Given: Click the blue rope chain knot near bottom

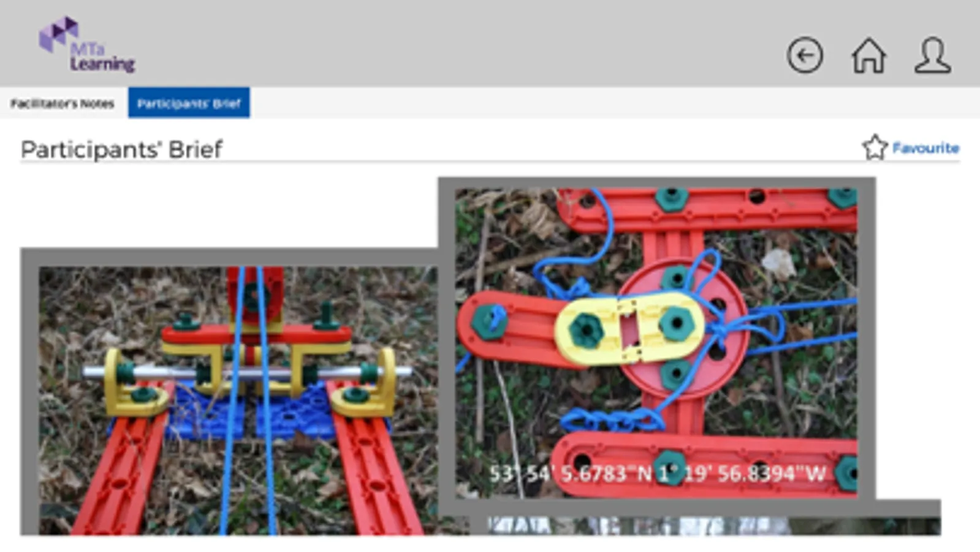Looking at the screenshot, I should click(612, 420).
